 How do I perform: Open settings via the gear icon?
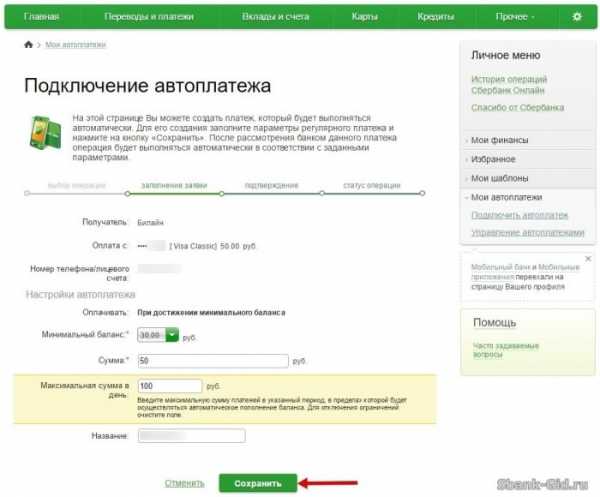pyautogui.click(x=576, y=17)
